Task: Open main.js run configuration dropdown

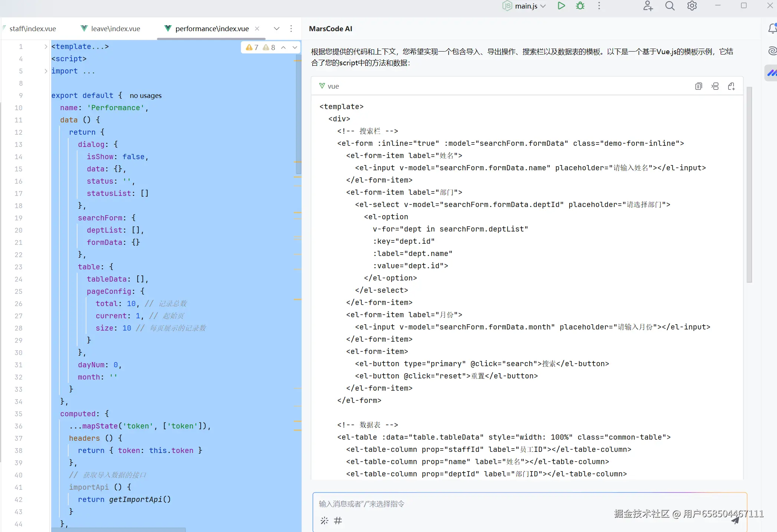Action: [x=543, y=6]
